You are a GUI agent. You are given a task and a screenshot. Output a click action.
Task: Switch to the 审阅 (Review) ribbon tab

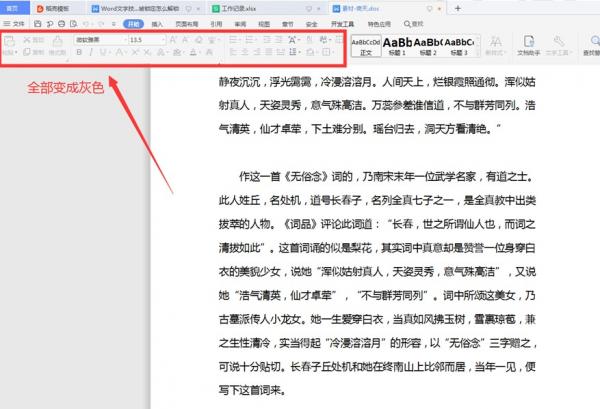(240, 24)
